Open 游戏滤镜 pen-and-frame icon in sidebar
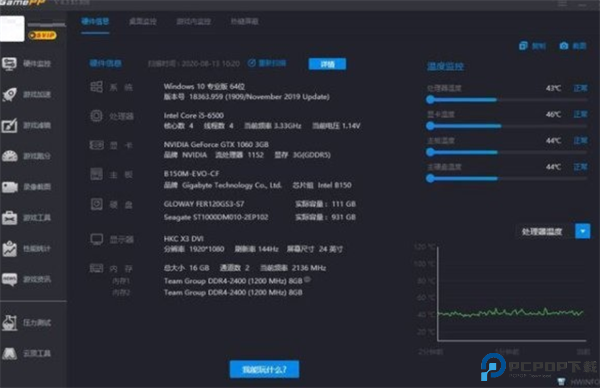This screenshot has height=388, width=600. coord(9,125)
